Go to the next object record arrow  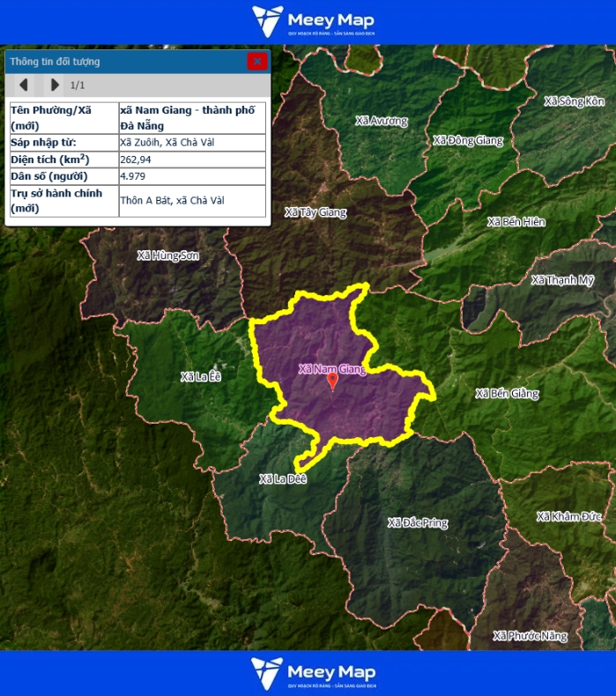coord(55,85)
